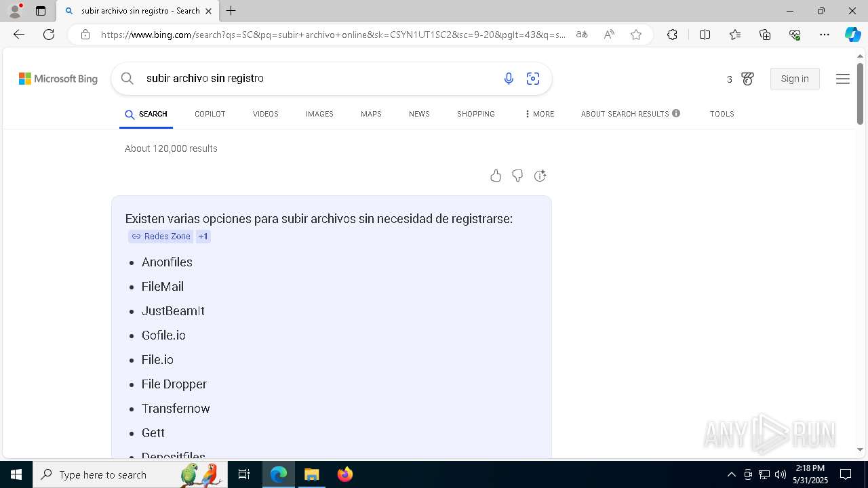This screenshot has width=868, height=488.
Task: Click the Gett list item
Action: (x=153, y=433)
